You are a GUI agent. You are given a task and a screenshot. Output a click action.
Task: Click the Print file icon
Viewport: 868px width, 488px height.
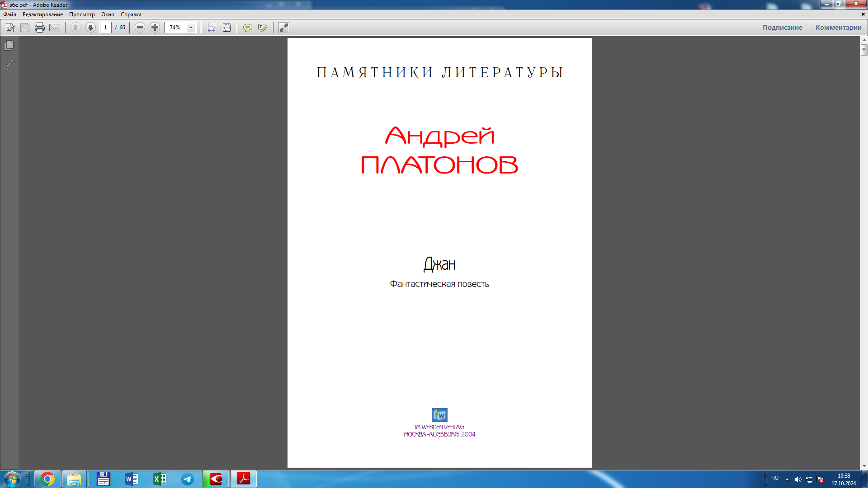(x=40, y=28)
